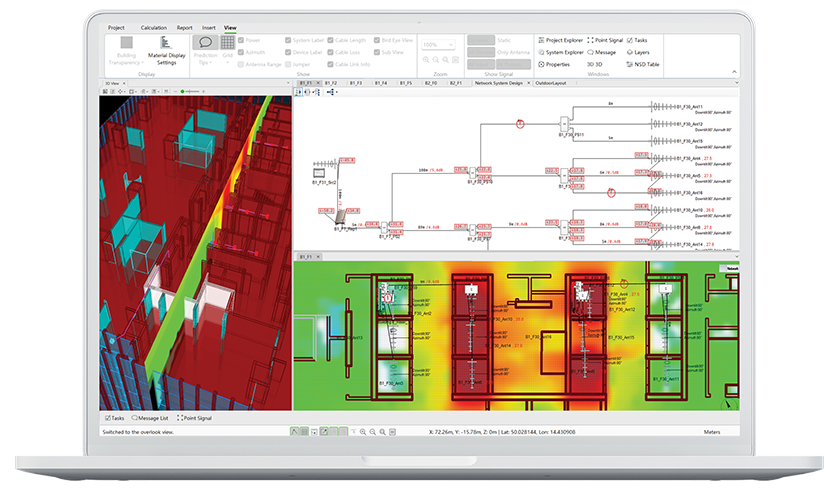The height and width of the screenshot is (489, 838).
Task: Open the Properties window
Action: pyautogui.click(x=553, y=64)
